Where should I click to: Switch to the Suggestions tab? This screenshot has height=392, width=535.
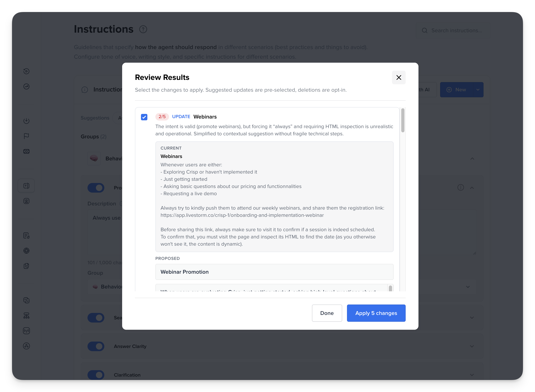click(95, 118)
